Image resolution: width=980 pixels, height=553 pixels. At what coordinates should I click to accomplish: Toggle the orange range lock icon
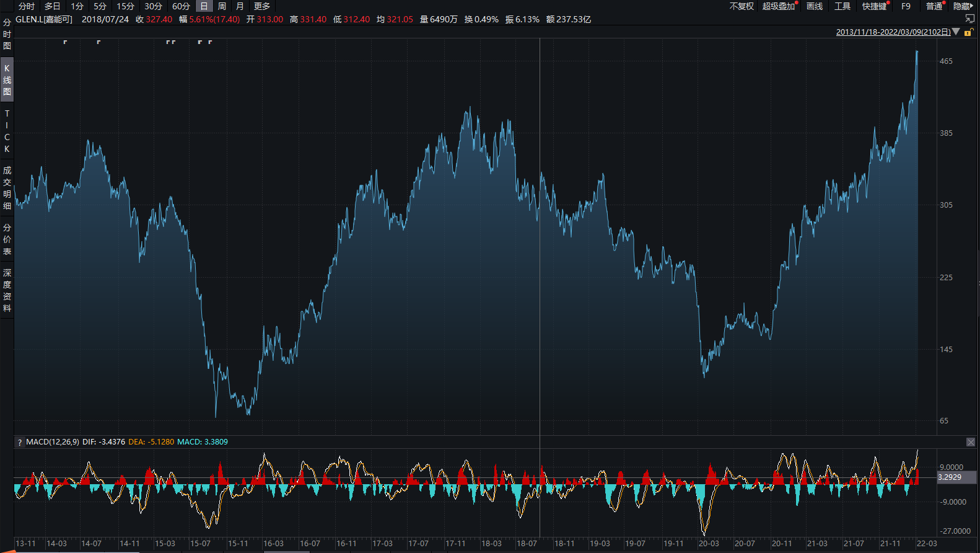click(x=968, y=32)
